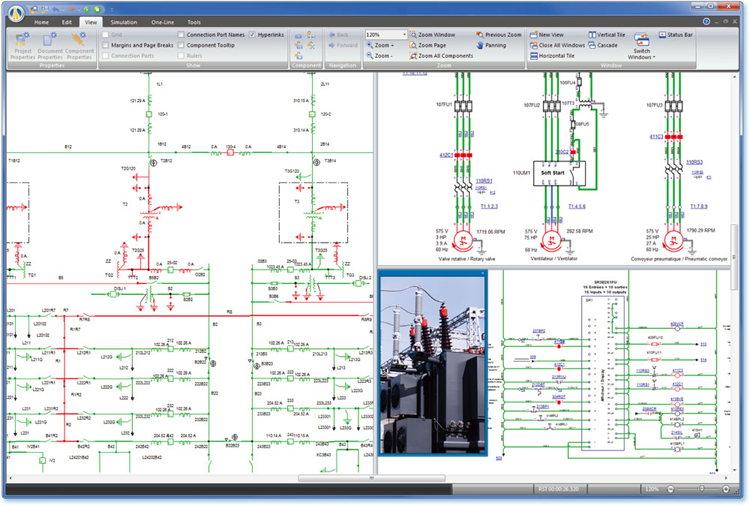Click the horizontal scrollbar thumb
750x506 pixels.
pyautogui.click(x=372, y=478)
